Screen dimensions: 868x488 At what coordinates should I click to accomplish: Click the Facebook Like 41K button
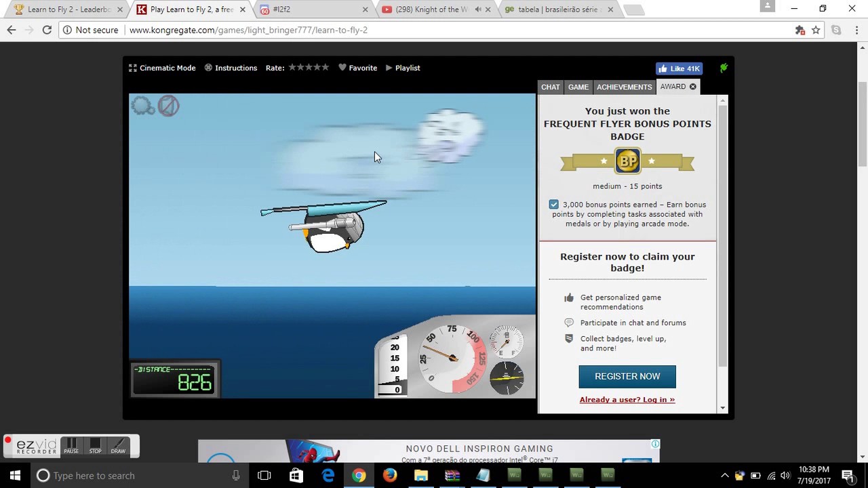[x=679, y=68]
